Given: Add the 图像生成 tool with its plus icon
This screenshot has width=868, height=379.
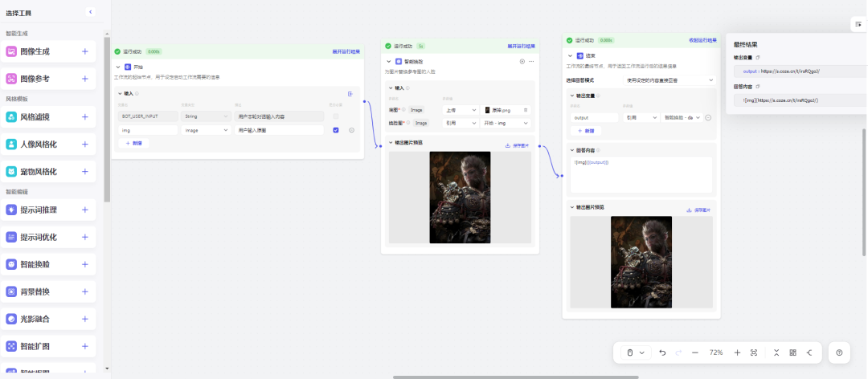Looking at the screenshot, I should pos(84,51).
